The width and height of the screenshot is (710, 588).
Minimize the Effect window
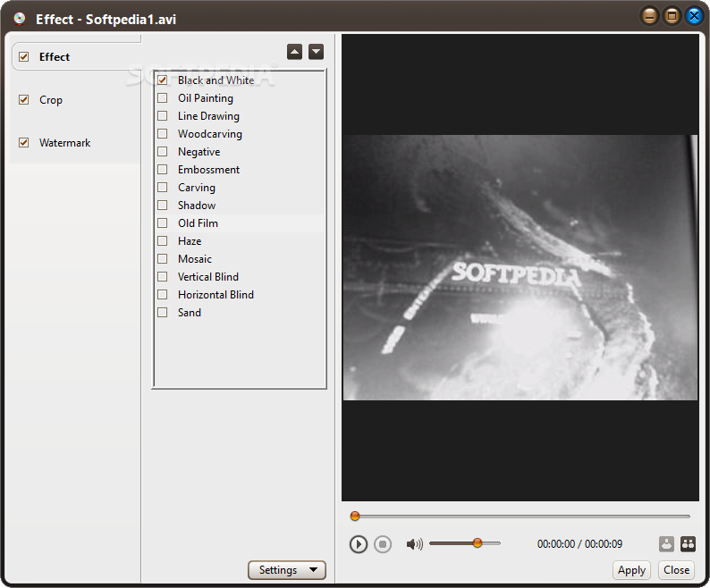(x=649, y=17)
